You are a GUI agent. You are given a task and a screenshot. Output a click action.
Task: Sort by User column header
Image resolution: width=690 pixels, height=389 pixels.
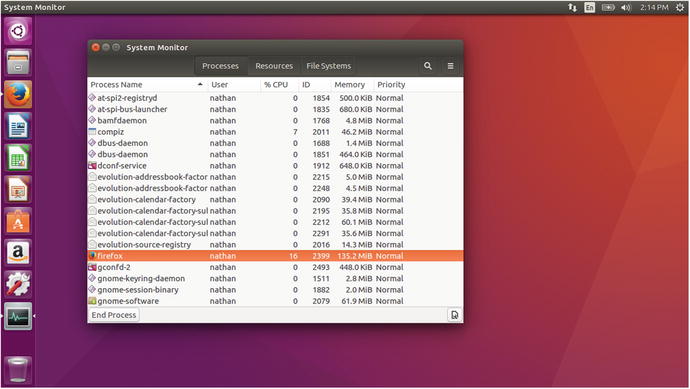click(234, 84)
